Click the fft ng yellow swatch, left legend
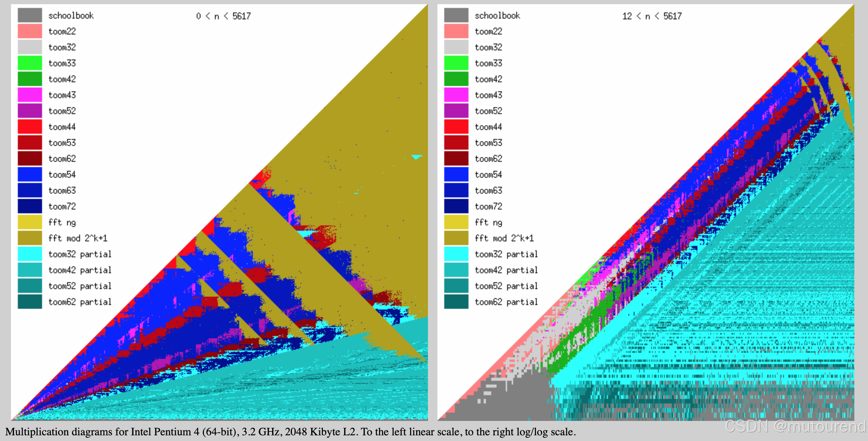Viewport: 868px width, 441px height. pyautogui.click(x=30, y=222)
